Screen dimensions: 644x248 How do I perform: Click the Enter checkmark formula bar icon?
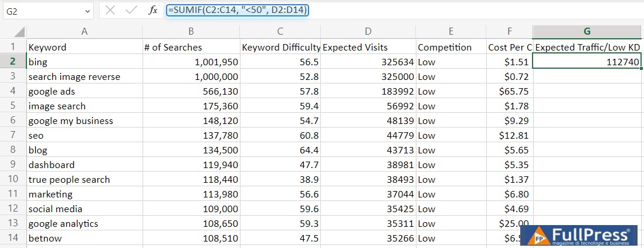tap(131, 10)
